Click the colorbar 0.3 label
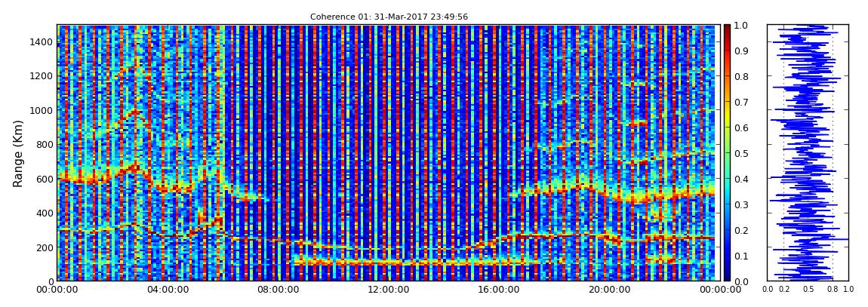This screenshot has height=307, width=868. (x=740, y=204)
